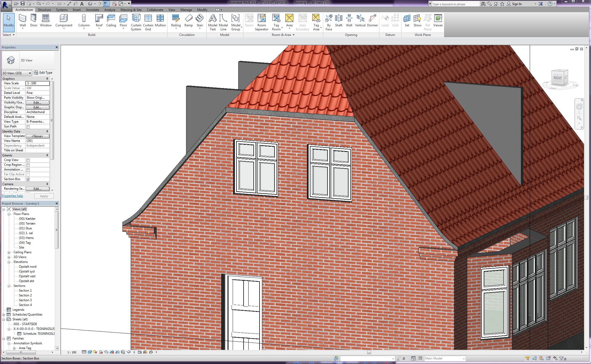Open the Massing & Site tab
This screenshot has width=591, height=364.
click(x=131, y=10)
